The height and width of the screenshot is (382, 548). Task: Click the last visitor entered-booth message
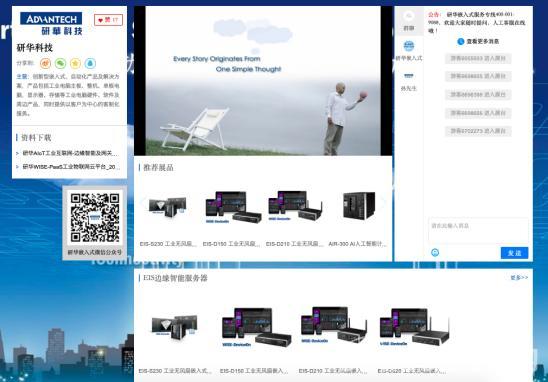(x=478, y=131)
